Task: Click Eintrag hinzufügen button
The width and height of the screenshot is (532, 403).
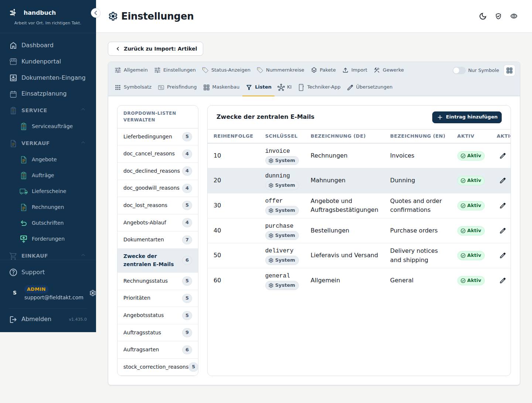Action: tap(467, 117)
